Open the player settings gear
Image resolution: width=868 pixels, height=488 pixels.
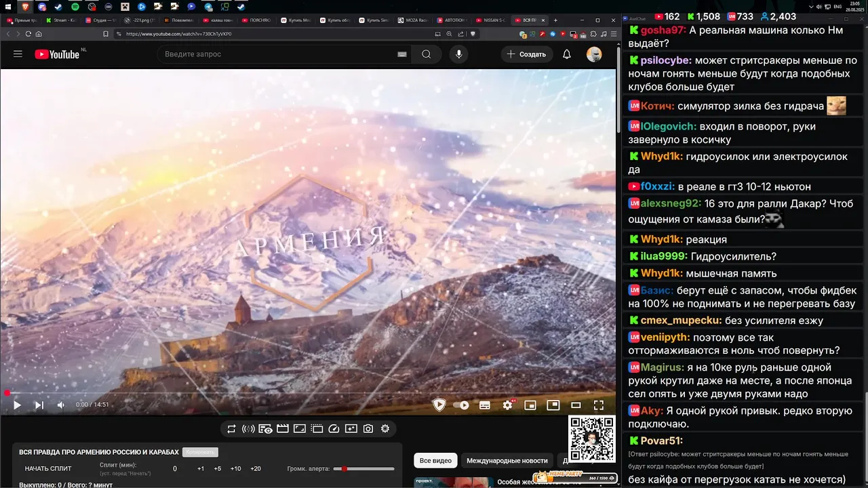(507, 405)
